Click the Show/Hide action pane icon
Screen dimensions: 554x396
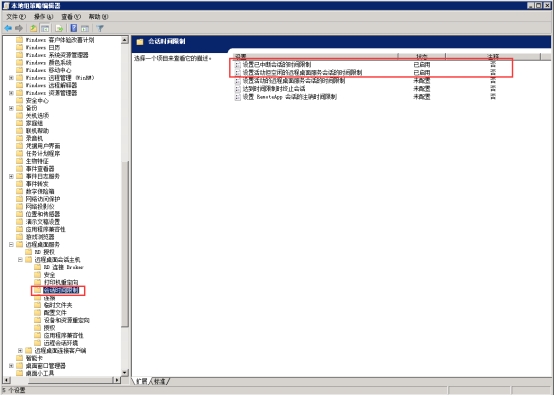85,28
